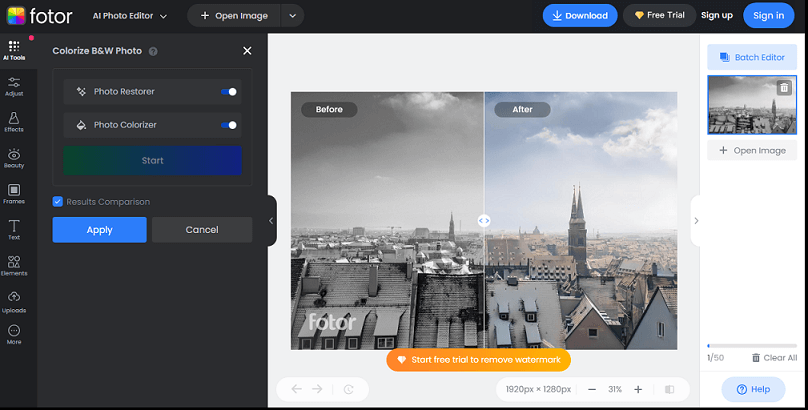This screenshot has height=410, width=808.
Task: Open the AI Photo Editor dropdown
Action: coord(130,16)
